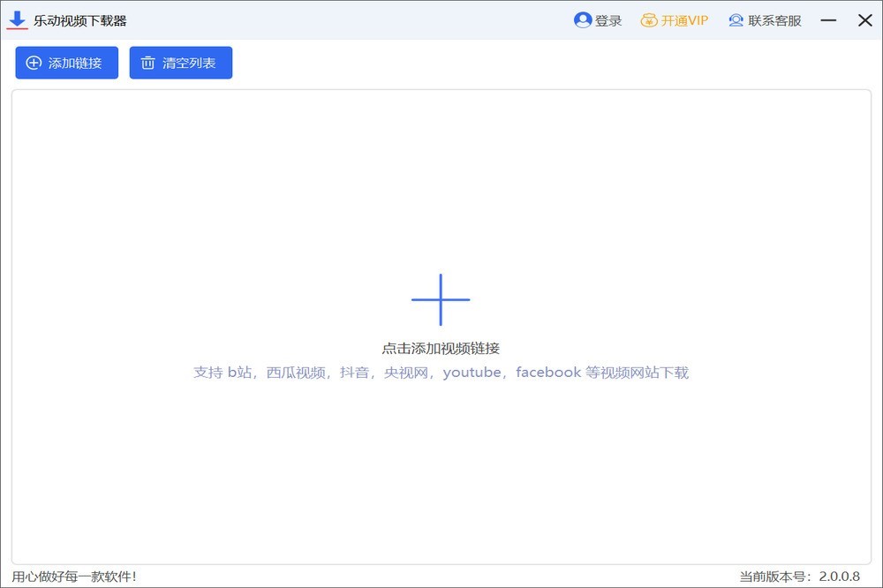Click the gold VIP badge icon
Viewport: 883px width, 588px height.
click(649, 20)
